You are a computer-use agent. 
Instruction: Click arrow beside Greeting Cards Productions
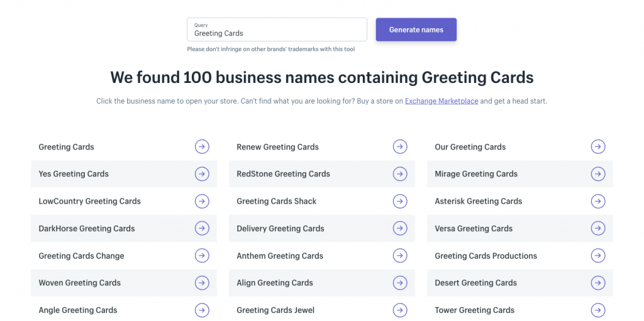[598, 256]
